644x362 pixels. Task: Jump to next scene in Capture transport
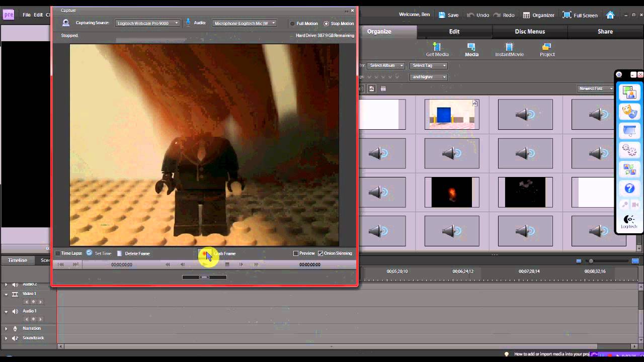76,264
